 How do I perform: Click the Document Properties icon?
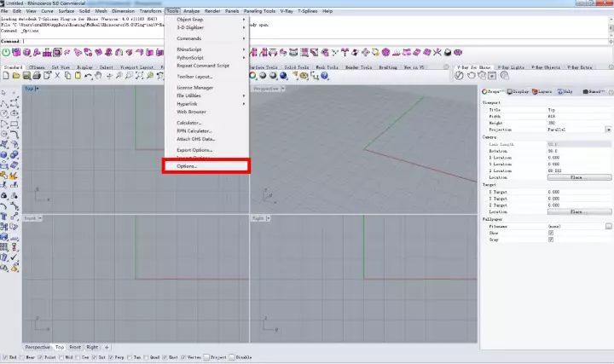[x=47, y=76]
